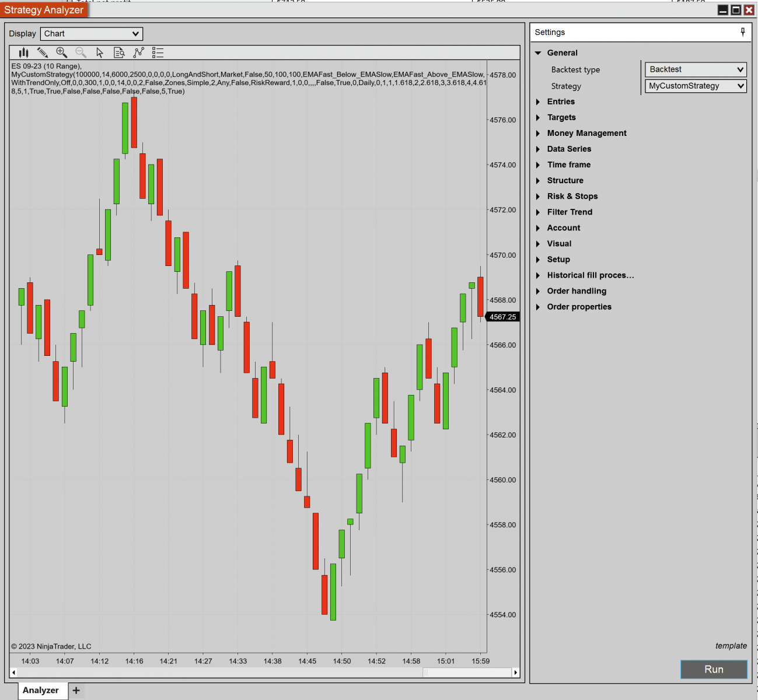Click the ES 09-23 (10 Range) chart label
This screenshot has height=700, width=758.
click(x=47, y=66)
